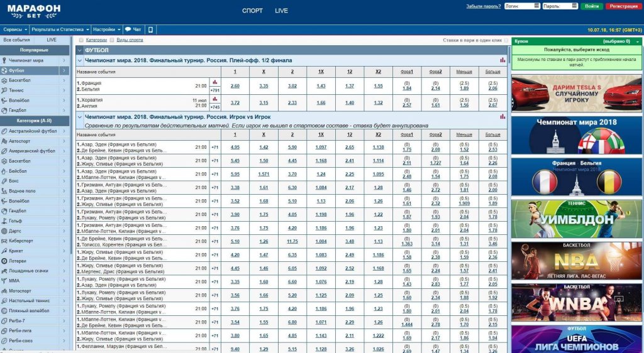Click the Лошадиные скачки icon
The height and width of the screenshot is (353, 644).
click(4, 271)
